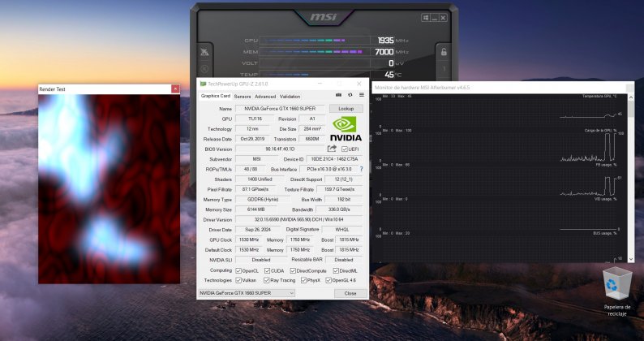Click the Release Date Oct 29, 2019 field

251,139
